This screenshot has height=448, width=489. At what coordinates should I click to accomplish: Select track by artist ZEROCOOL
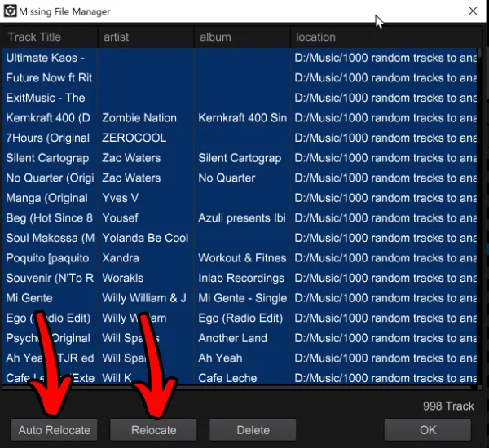(134, 138)
